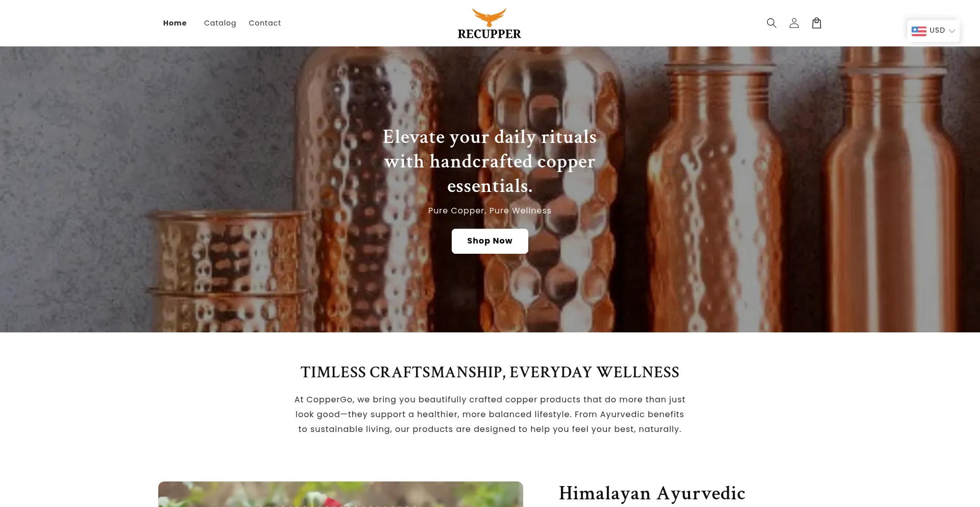This screenshot has width=980, height=507.
Task: Click the US flag currency icon
Action: point(919,31)
